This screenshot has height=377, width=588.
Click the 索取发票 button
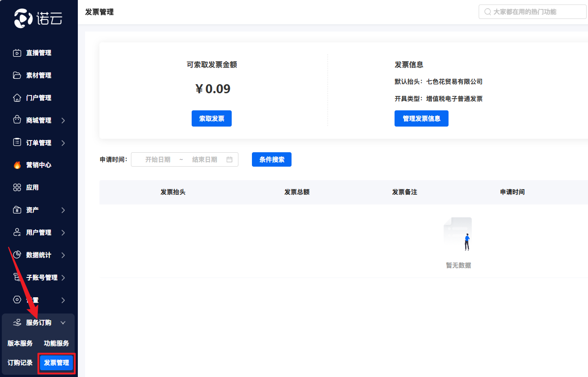point(211,118)
